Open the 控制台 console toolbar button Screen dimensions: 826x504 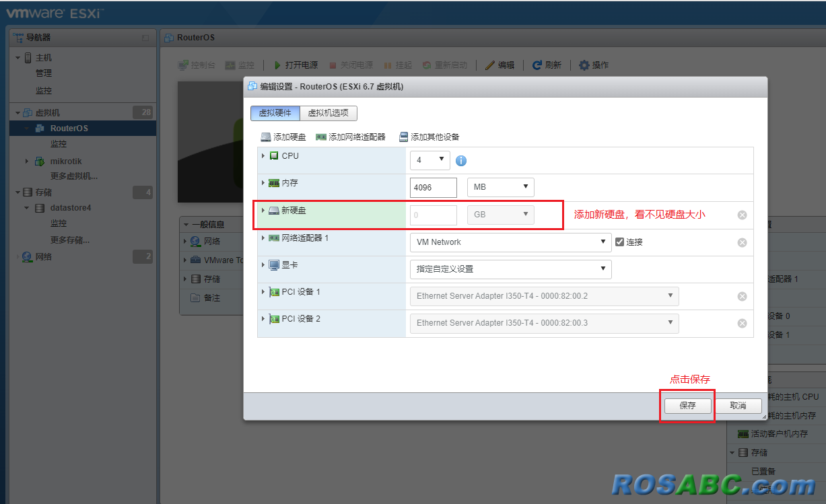(197, 65)
